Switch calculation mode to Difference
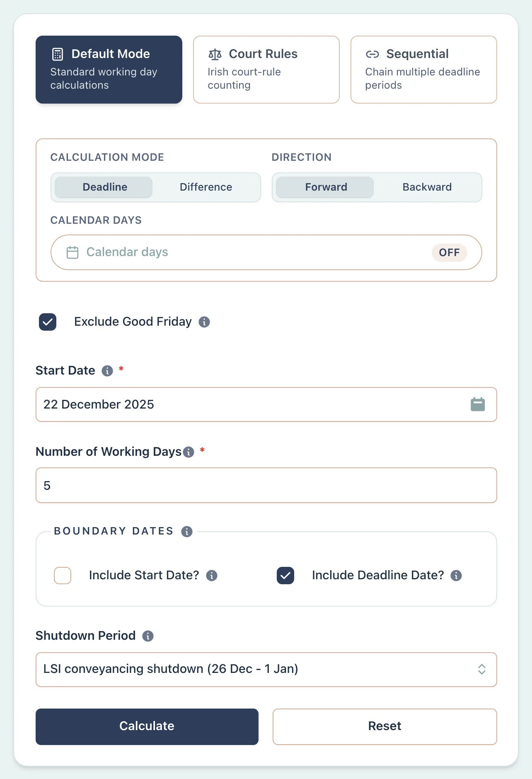Screen dimensions: 532x779 point(206,187)
